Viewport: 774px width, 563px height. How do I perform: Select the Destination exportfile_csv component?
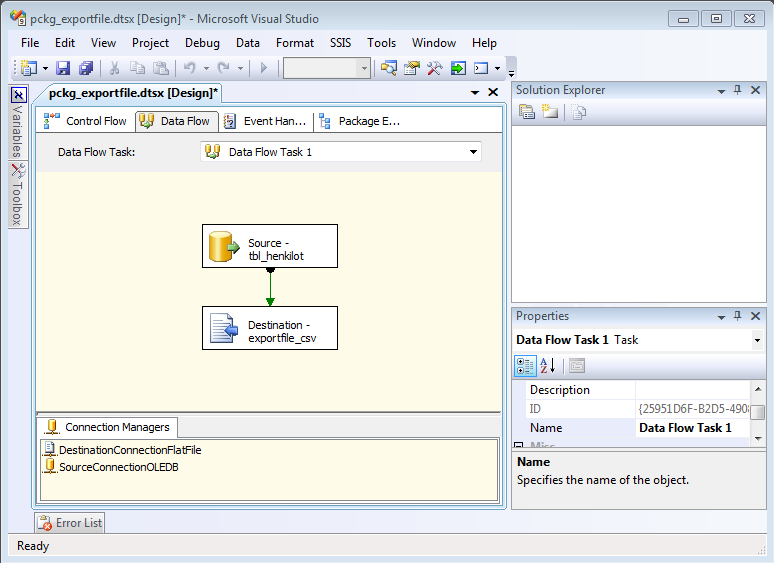pyautogui.click(x=270, y=328)
